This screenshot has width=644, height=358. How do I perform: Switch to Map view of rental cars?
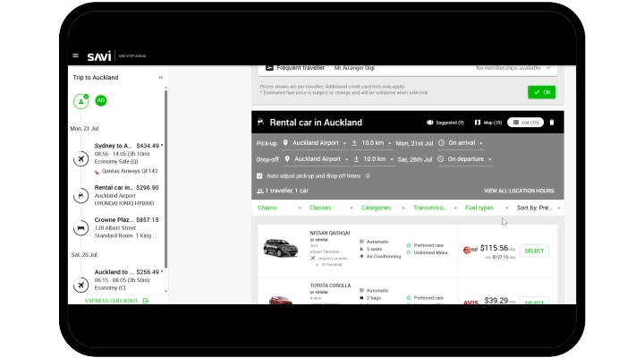(x=488, y=122)
